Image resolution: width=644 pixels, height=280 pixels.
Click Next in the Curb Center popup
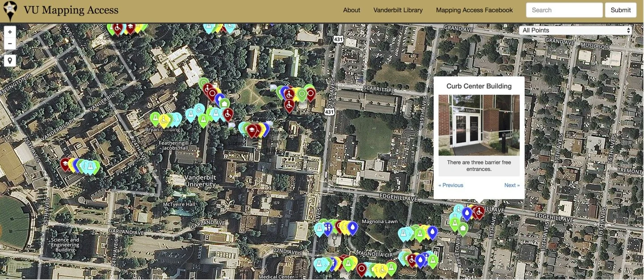(511, 185)
